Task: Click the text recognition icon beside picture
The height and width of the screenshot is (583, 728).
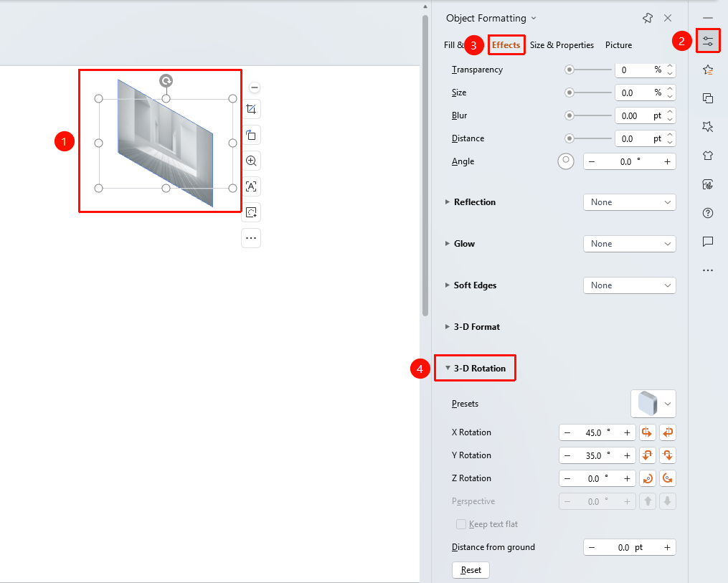Action: (251, 186)
